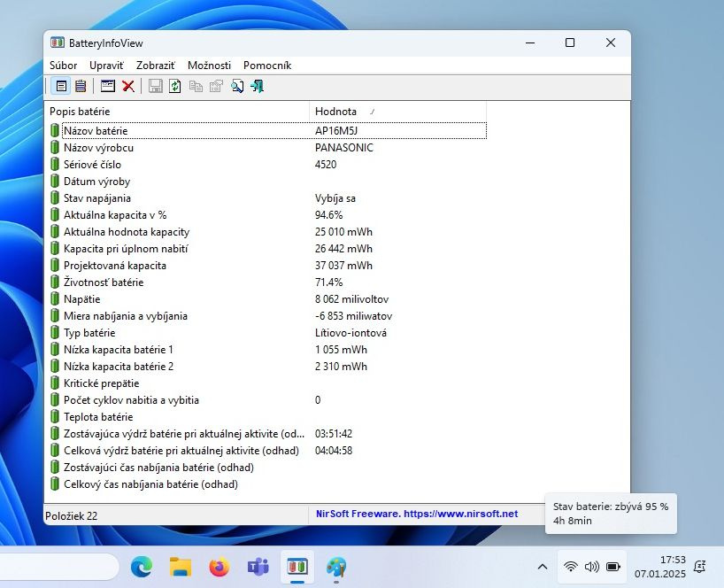Click the battery tray icon
The height and width of the screenshot is (588, 724).
pos(613,567)
